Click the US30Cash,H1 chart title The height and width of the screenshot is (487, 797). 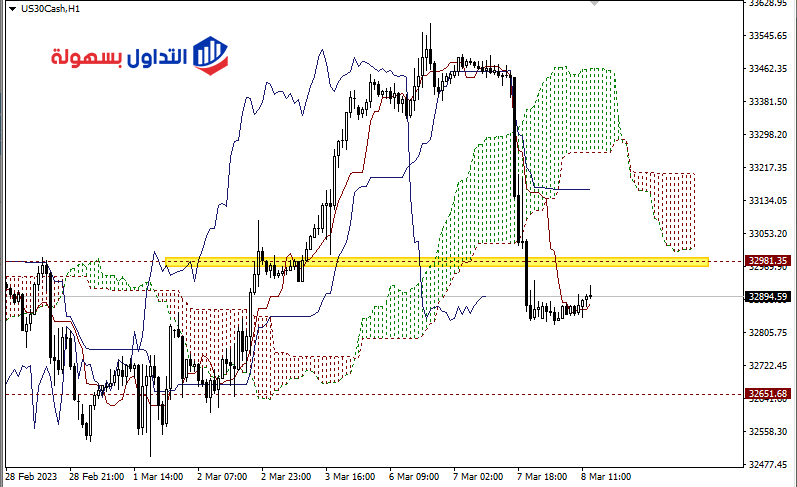tap(50, 9)
